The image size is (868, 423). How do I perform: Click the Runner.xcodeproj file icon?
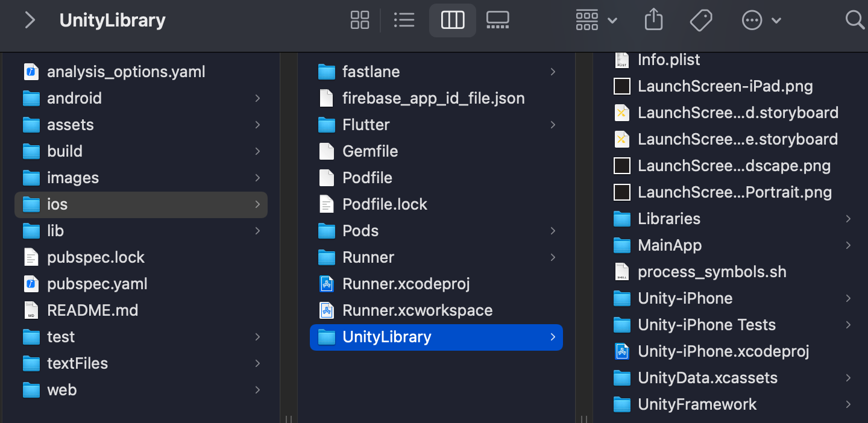(327, 284)
